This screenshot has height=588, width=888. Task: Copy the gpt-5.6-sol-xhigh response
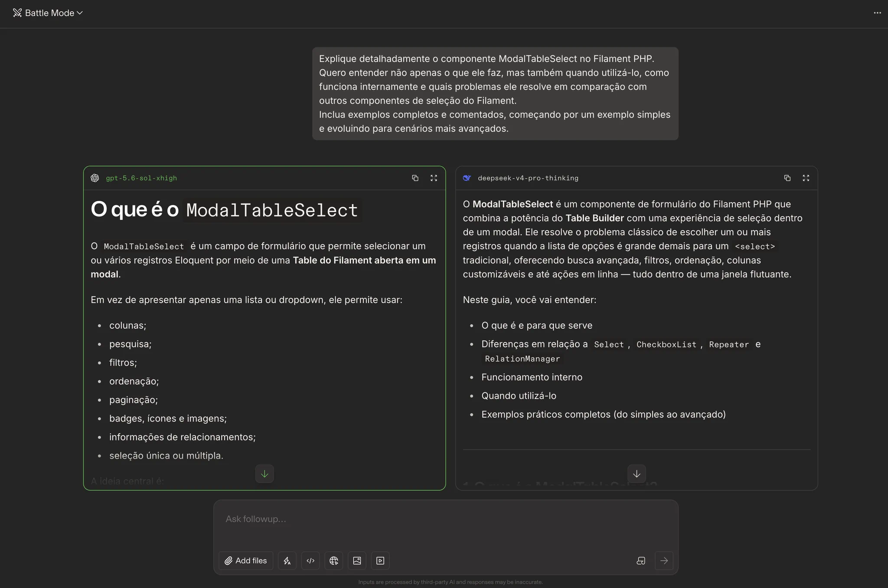[415, 178]
